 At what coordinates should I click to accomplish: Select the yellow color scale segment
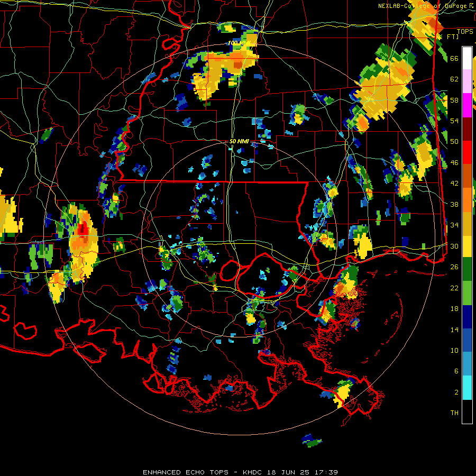(467, 246)
